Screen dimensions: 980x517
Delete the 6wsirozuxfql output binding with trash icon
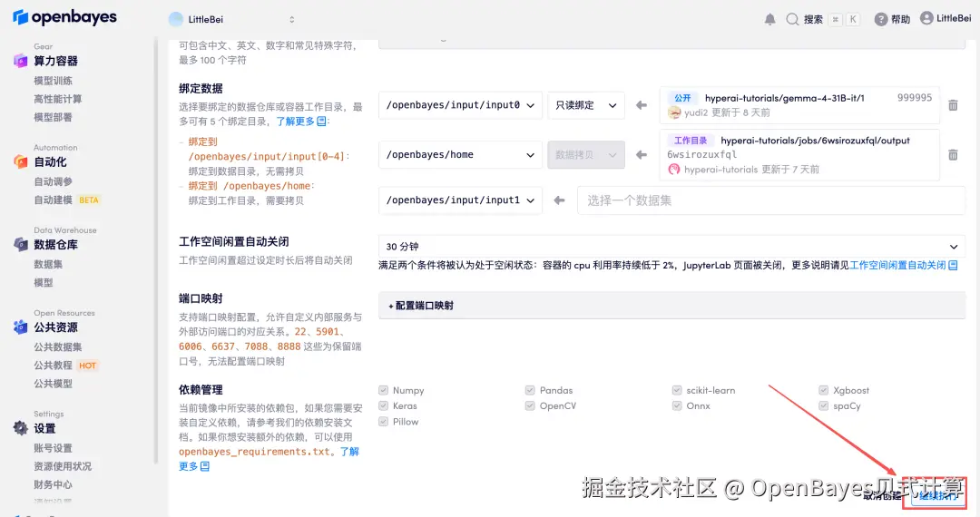click(x=953, y=154)
